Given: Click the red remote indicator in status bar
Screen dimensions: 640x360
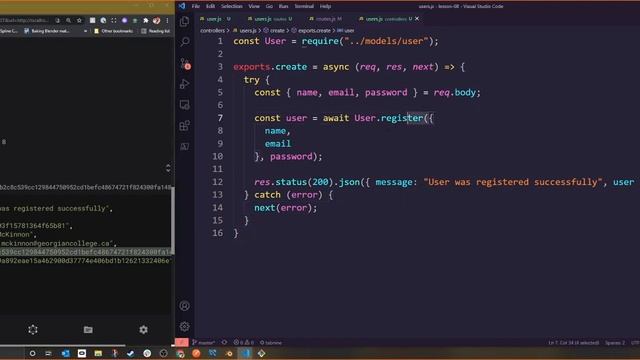Looking at the screenshot, I should [x=182, y=342].
